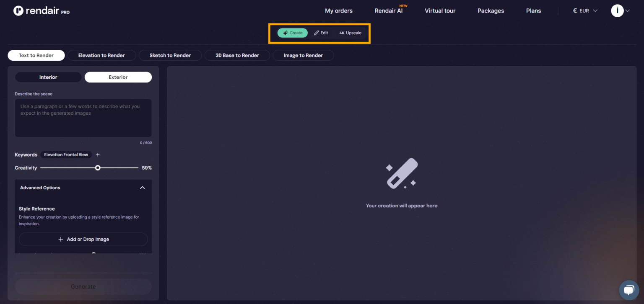Image resolution: width=644 pixels, height=304 pixels.
Task: Click the Rendair PRO logo
Action: [41, 11]
